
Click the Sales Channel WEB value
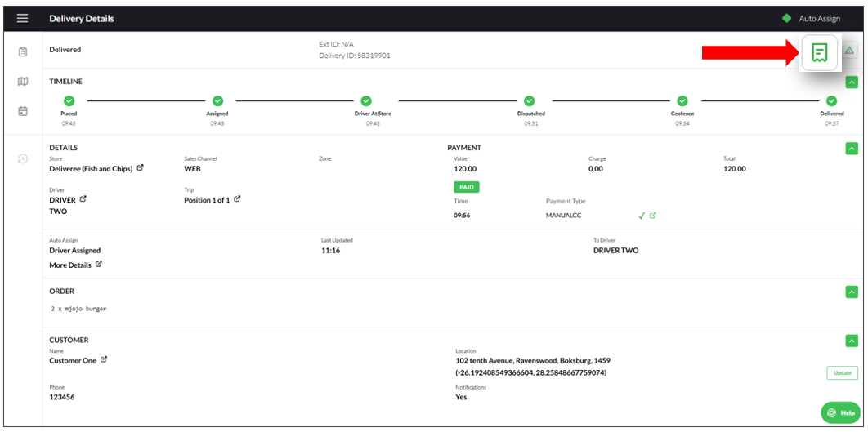tap(192, 169)
